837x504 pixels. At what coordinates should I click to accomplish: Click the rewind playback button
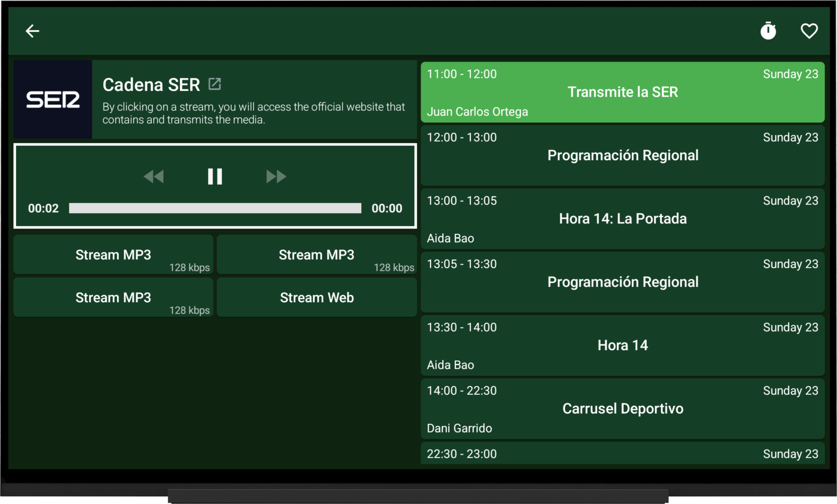tap(154, 176)
